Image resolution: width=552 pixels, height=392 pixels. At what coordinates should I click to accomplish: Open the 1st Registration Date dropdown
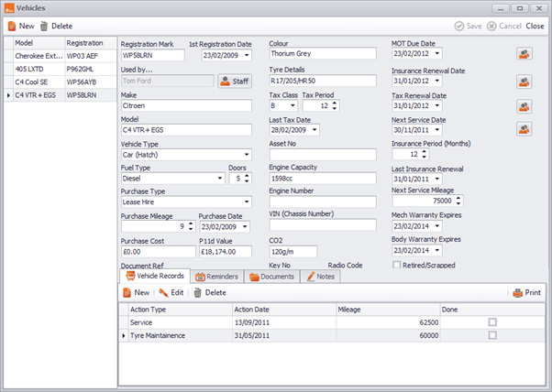(247, 55)
